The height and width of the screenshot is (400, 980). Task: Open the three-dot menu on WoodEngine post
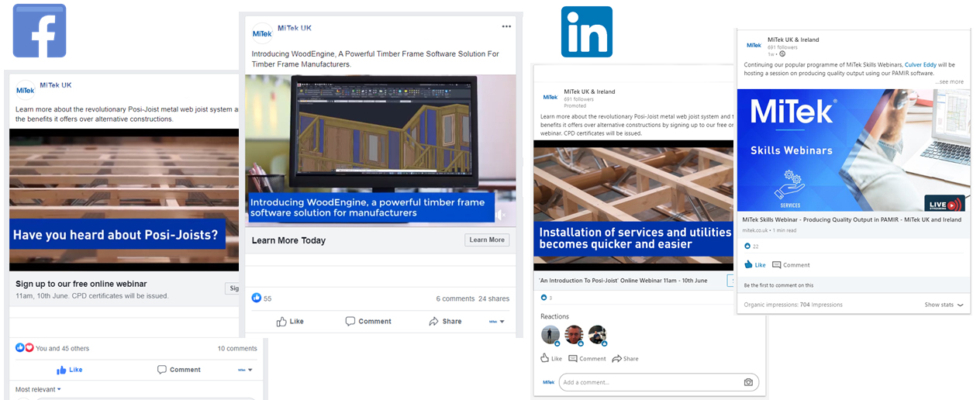506,26
